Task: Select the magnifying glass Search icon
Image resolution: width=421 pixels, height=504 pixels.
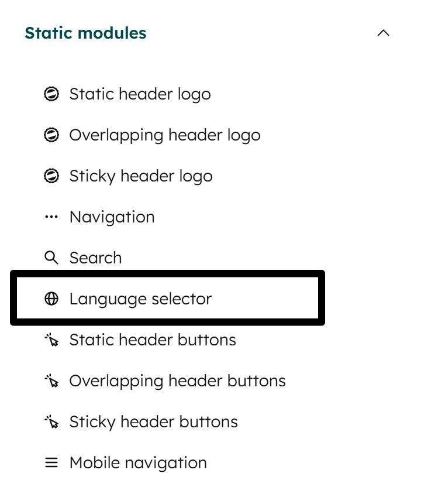Action: point(52,258)
